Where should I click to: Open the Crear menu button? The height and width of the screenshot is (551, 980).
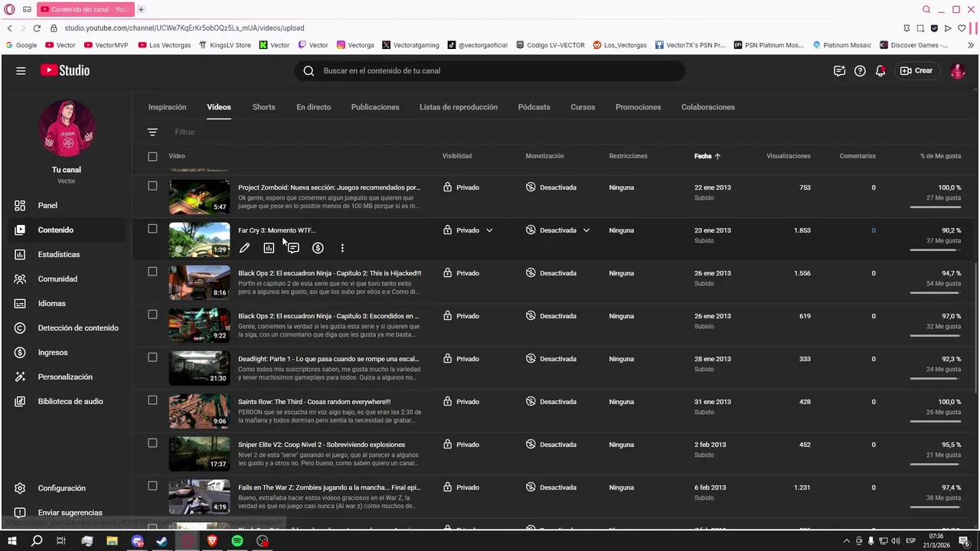(x=916, y=70)
